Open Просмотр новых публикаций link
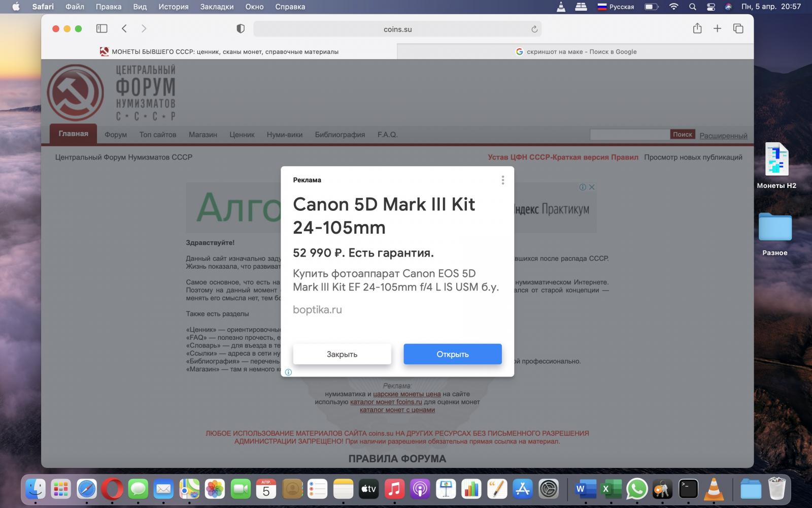Viewport: 812px width, 508px height. (693, 157)
